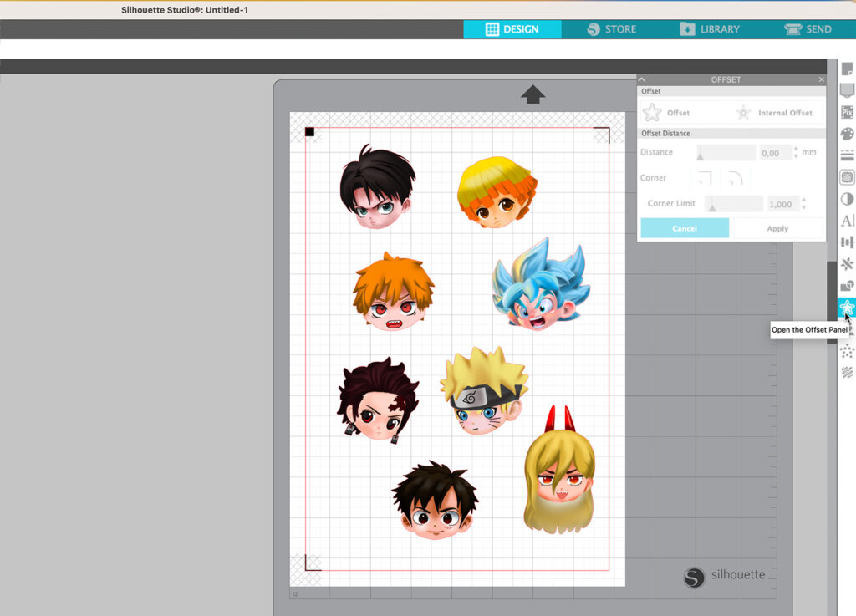Open the Emboss dotted star icon
Viewport: 856px width, 616px height.
847,351
